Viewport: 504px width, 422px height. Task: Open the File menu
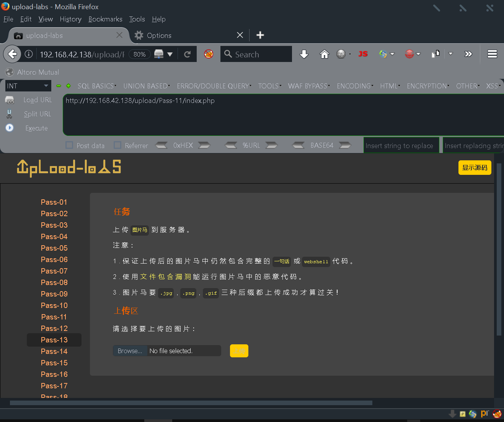tap(8, 19)
